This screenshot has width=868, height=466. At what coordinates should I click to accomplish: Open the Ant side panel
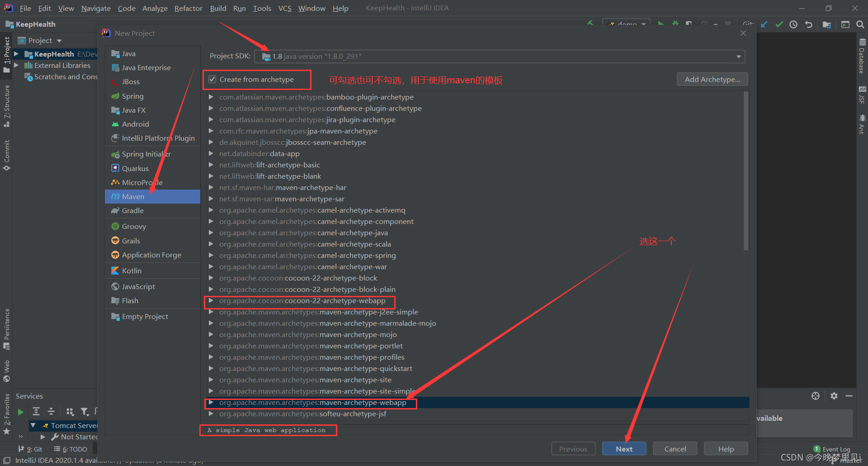(x=862, y=124)
